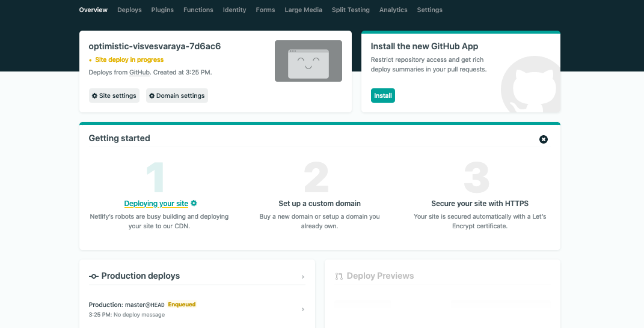This screenshot has width=644, height=328.
Task: Select the Forms tab
Action: (x=265, y=10)
